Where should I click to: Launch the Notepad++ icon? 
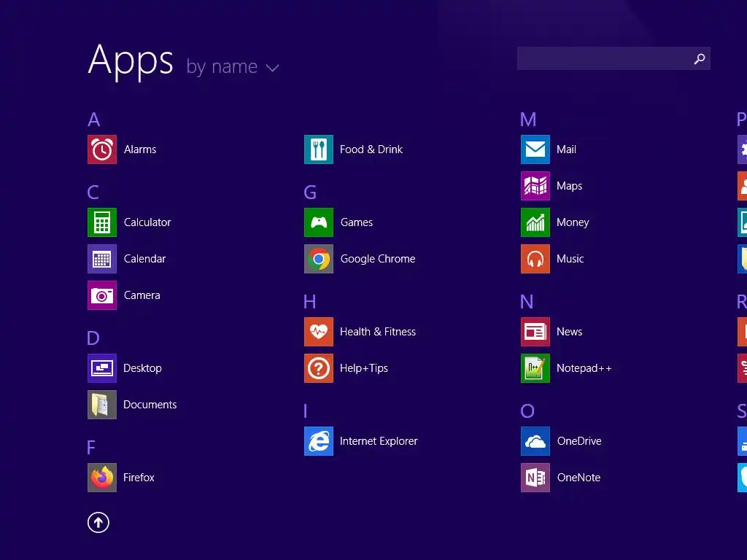[535, 368]
